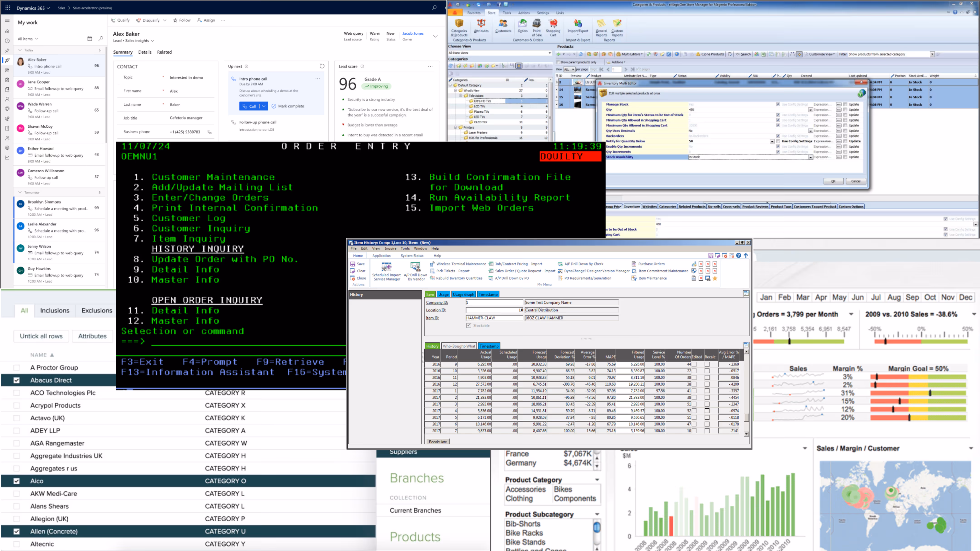Expand the Call button dropdown arrow

(264, 106)
